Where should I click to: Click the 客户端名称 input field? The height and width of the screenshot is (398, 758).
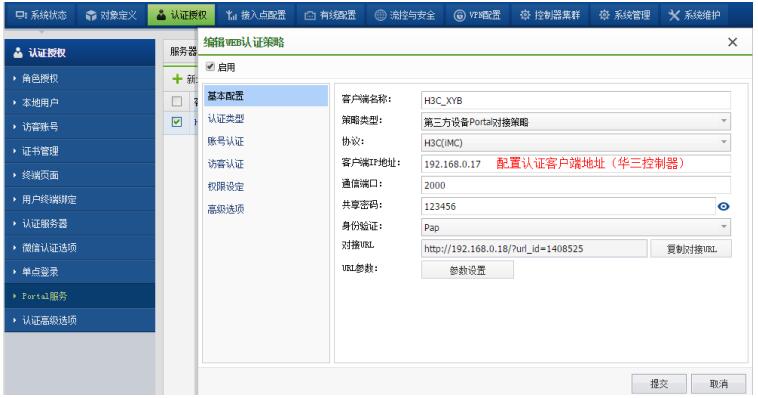click(x=575, y=101)
